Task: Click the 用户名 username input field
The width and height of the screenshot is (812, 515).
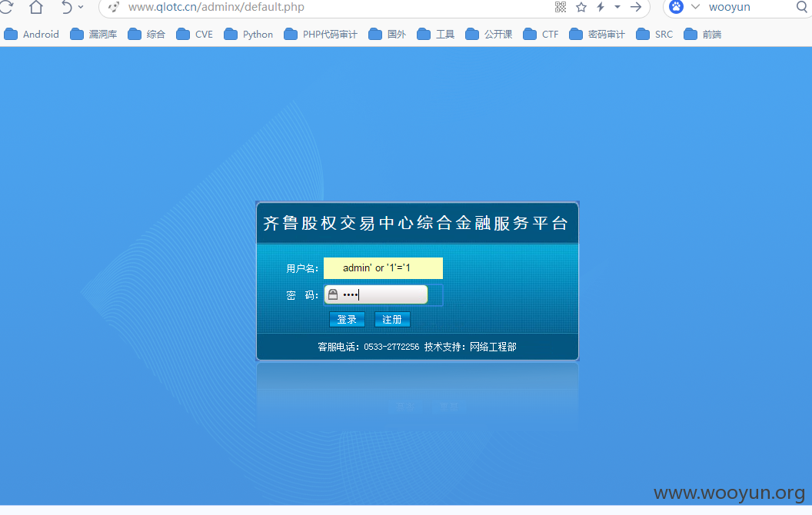Action: [x=383, y=268]
